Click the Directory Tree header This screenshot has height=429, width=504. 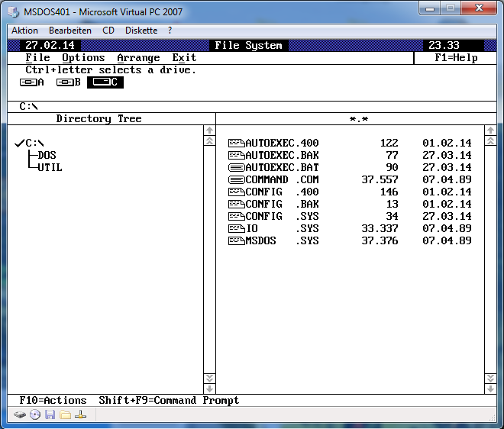(99, 118)
